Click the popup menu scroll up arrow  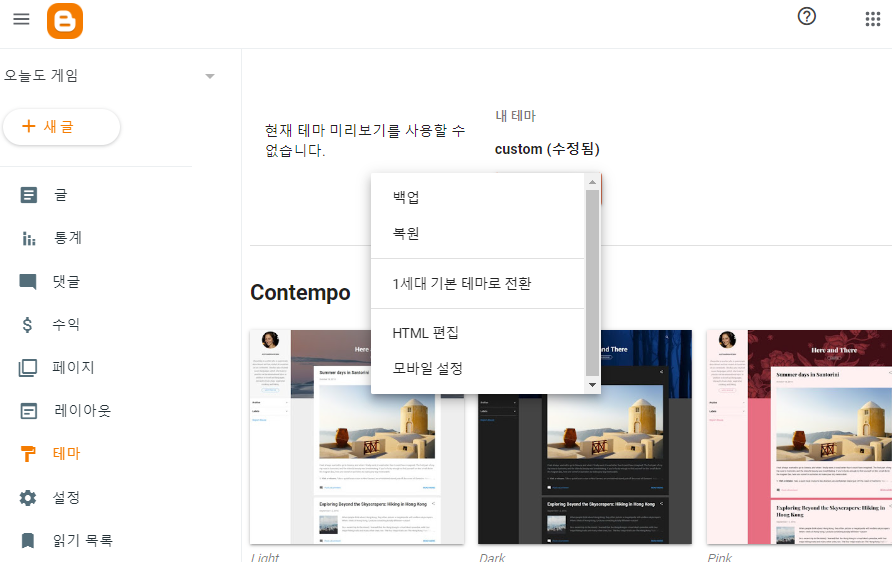tap(592, 182)
